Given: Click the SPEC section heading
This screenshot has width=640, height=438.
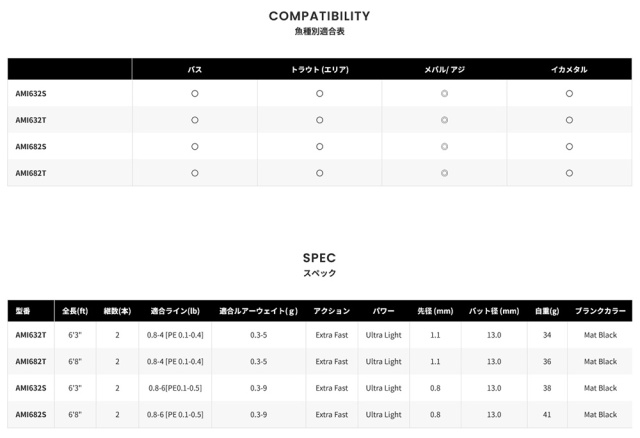Looking at the screenshot, I should (x=319, y=258).
